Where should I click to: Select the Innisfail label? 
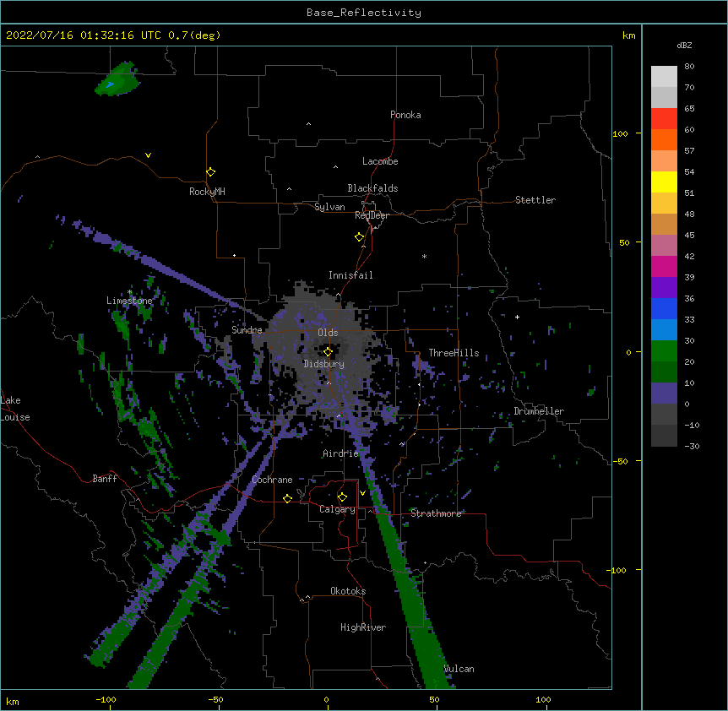[x=350, y=275]
